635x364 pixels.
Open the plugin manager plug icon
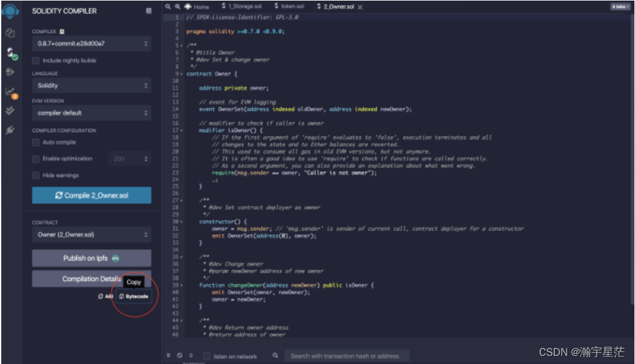coord(10,130)
